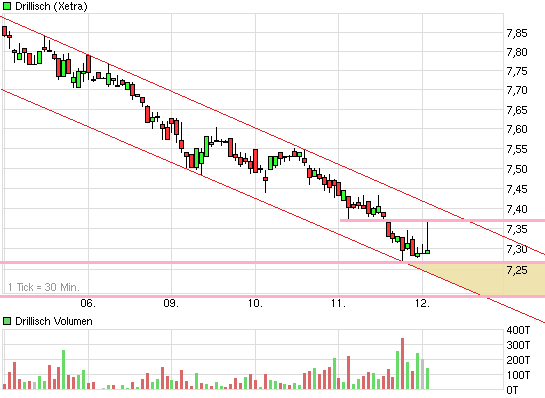
Task: Click the 300T volume axis label
Action: [518, 345]
